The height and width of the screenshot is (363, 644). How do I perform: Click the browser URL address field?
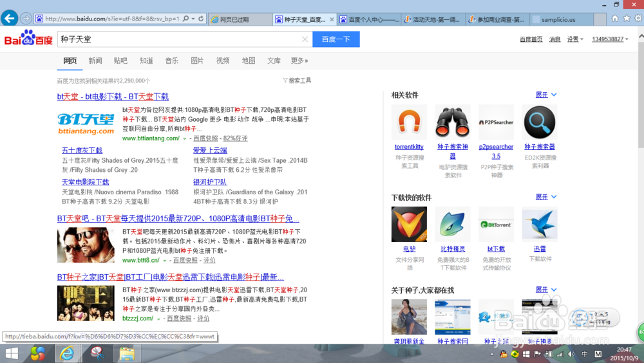(111, 19)
